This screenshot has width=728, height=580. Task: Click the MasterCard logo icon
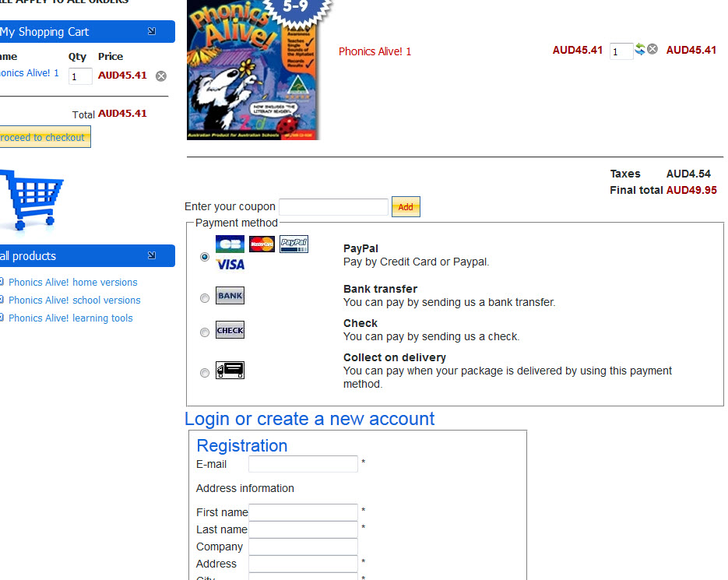(262, 244)
